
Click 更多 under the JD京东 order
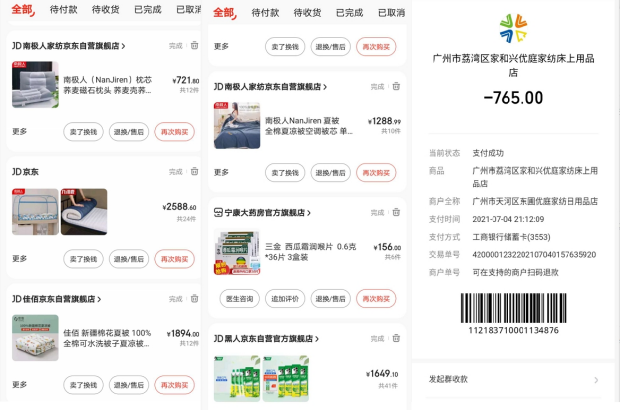tap(19, 259)
